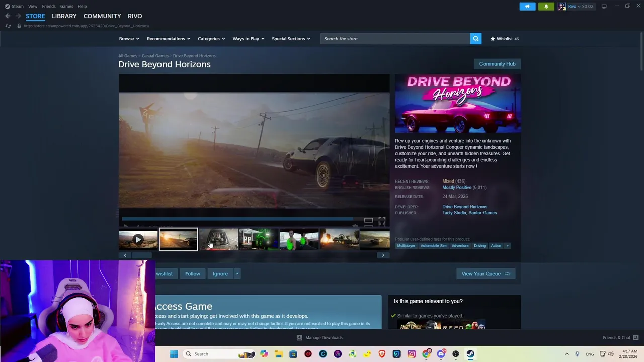Go back with the back arrow
This screenshot has height=362, width=644.
pyautogui.click(x=8, y=16)
